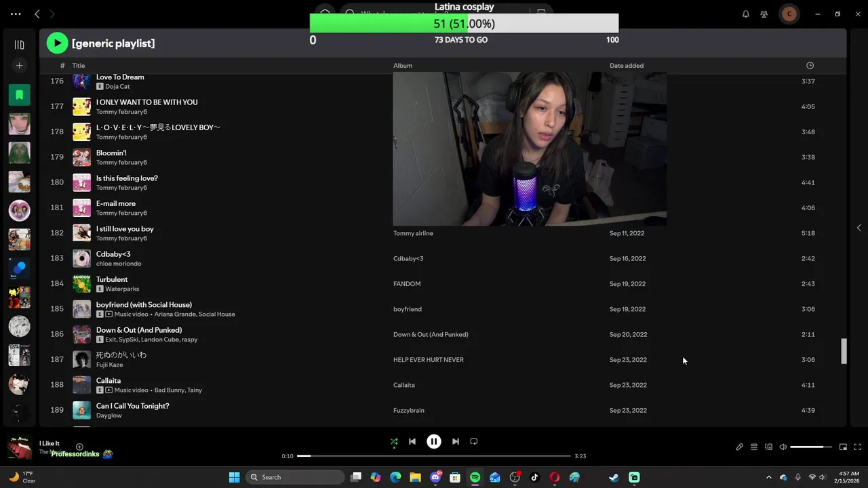Open the Steam taskbar icon
The width and height of the screenshot is (868, 488).
point(614,477)
